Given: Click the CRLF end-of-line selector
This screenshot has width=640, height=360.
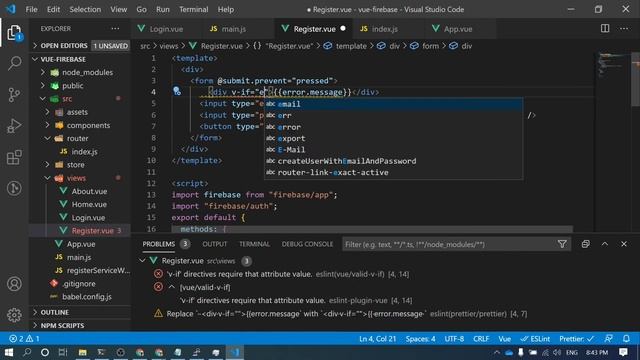Looking at the screenshot, I should [481, 339].
